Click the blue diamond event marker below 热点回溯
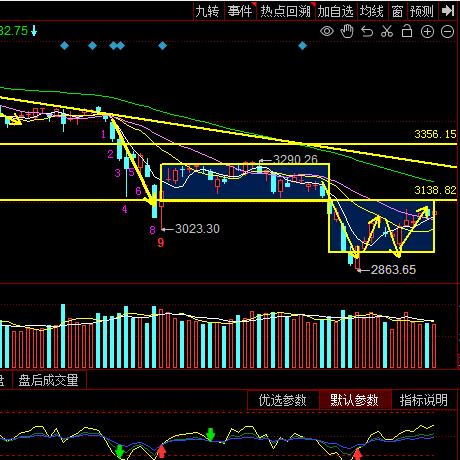 [302, 46]
